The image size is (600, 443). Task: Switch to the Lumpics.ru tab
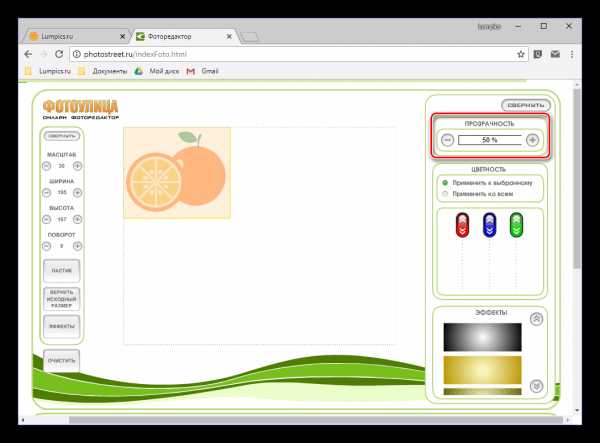click(75, 36)
